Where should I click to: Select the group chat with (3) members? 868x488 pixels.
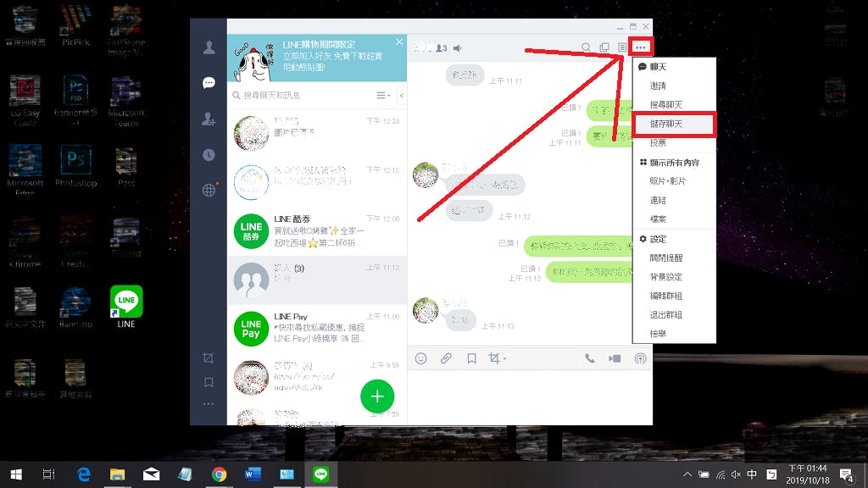tap(317, 280)
